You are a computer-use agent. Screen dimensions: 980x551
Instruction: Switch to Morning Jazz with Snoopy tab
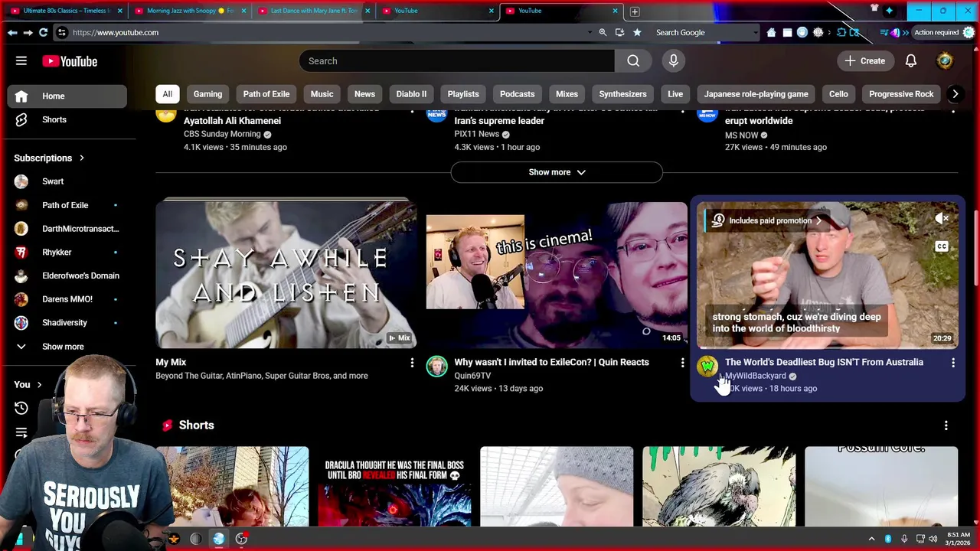tap(189, 11)
